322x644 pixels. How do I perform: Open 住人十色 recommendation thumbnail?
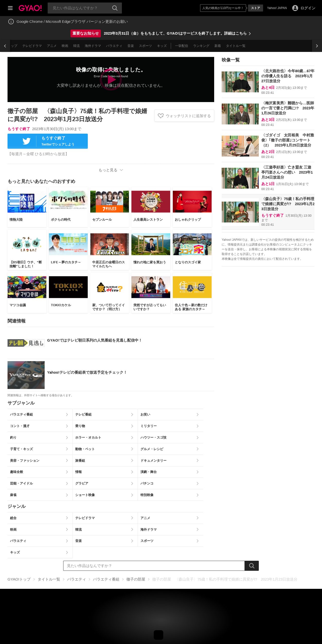tap(192, 287)
